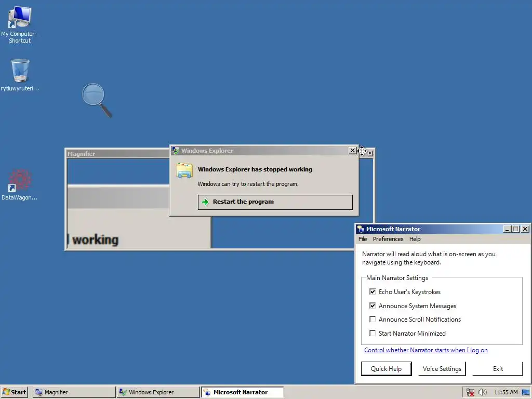Open the Narrator Help menu
The height and width of the screenshot is (399, 532).
(x=415, y=239)
